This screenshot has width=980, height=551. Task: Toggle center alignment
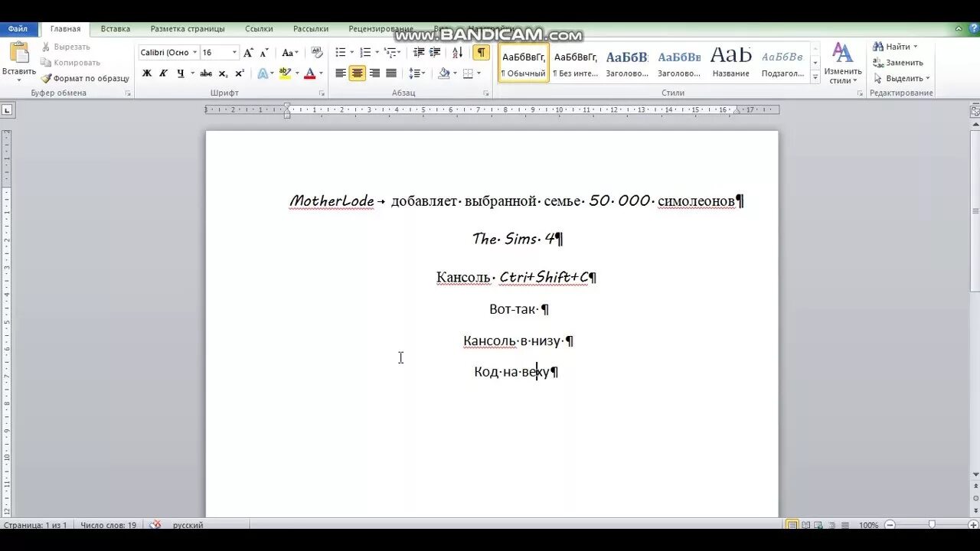(x=358, y=73)
